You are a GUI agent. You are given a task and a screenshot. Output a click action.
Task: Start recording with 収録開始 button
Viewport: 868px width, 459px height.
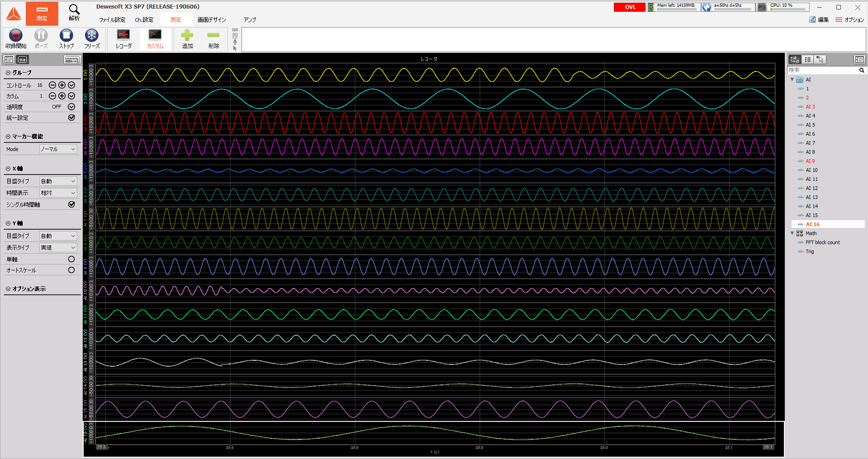coord(16,39)
